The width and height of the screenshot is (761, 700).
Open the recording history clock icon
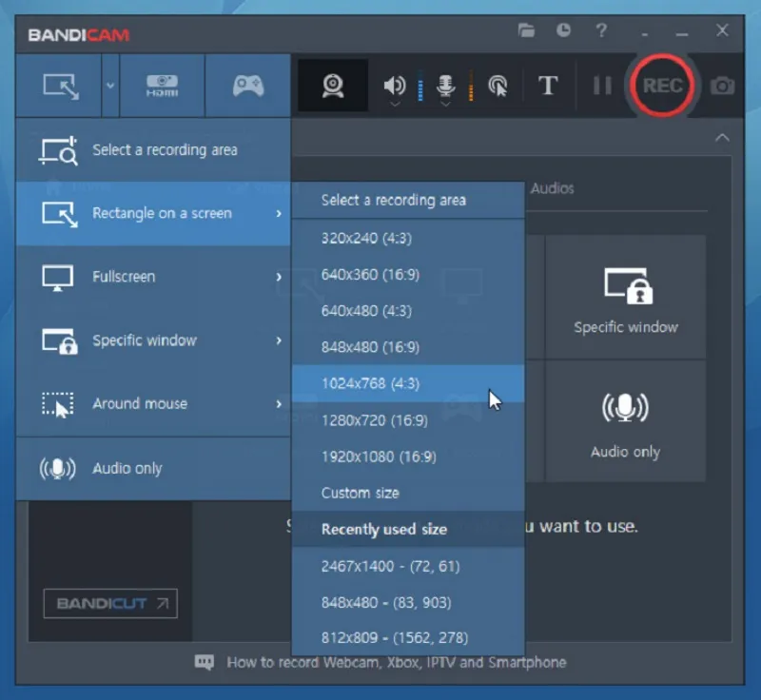point(564,30)
